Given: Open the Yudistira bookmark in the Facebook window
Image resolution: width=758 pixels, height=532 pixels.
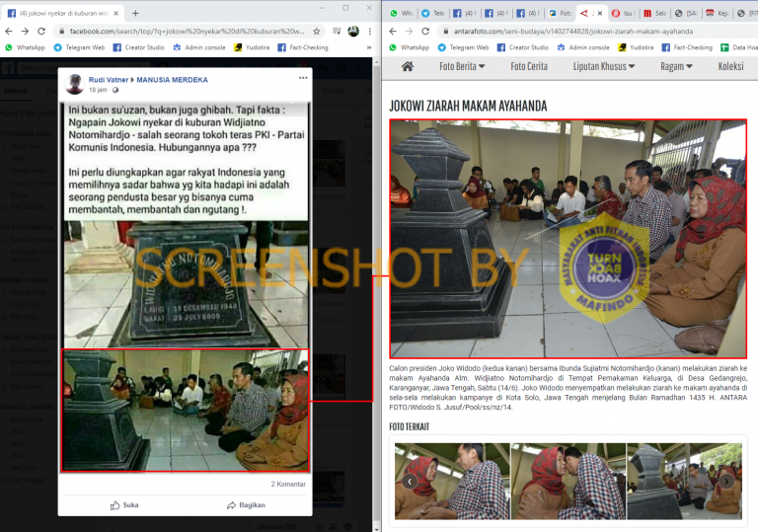Looking at the screenshot, I should pyautogui.click(x=252, y=47).
